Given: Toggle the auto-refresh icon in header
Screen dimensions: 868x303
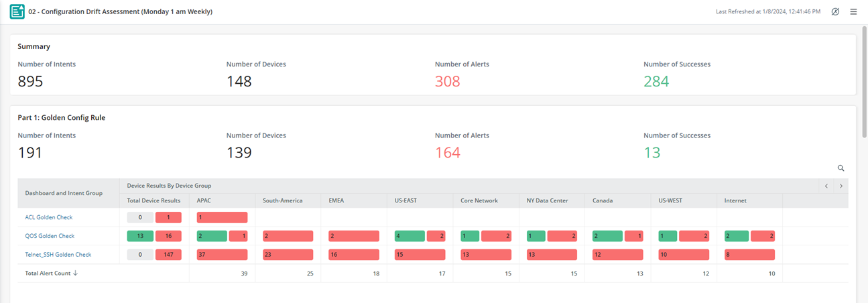Looking at the screenshot, I should [835, 11].
